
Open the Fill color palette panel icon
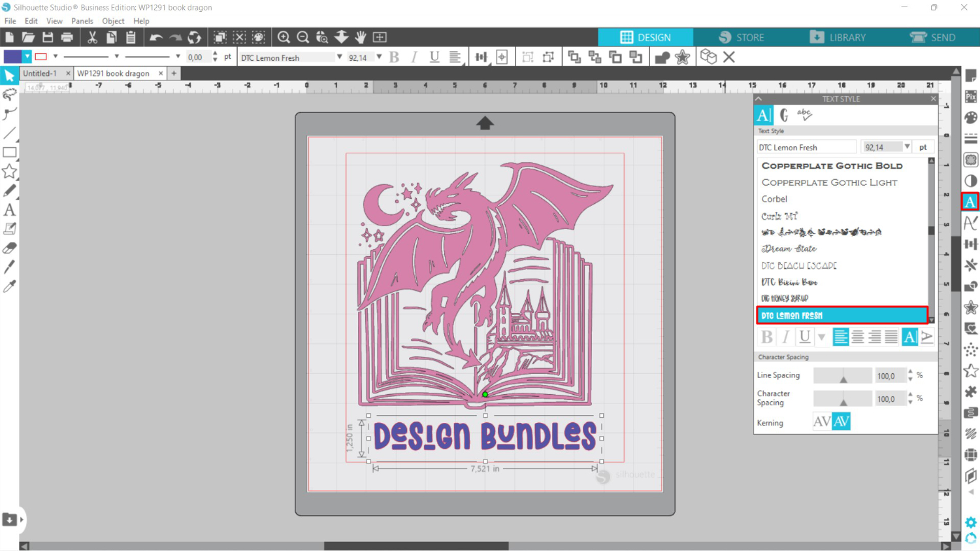(x=971, y=118)
